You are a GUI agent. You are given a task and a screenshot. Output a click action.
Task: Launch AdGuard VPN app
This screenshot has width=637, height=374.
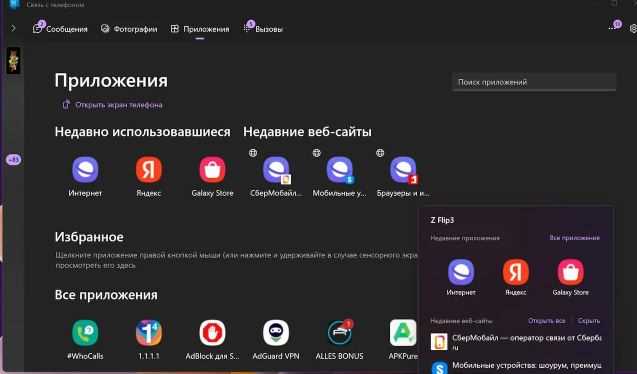click(276, 340)
